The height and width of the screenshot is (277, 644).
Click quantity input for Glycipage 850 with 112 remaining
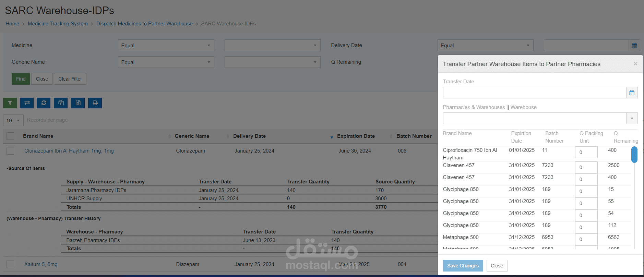586,227
